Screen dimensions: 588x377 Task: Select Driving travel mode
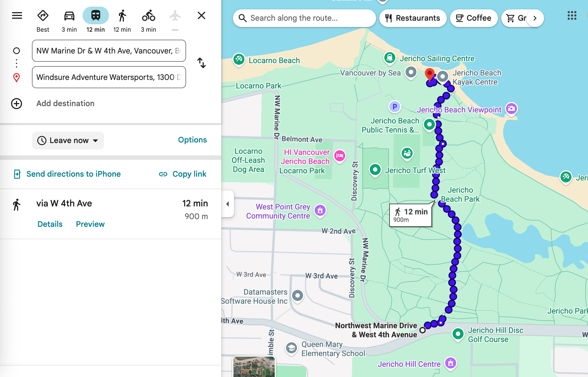[x=69, y=16]
